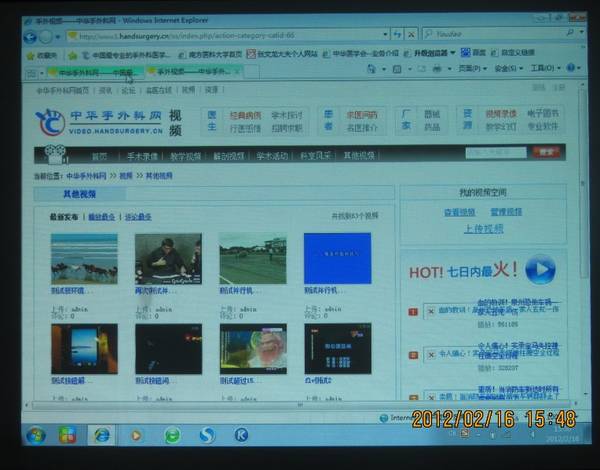
Task: Click the IE back navigation button
Action: [x=32, y=36]
